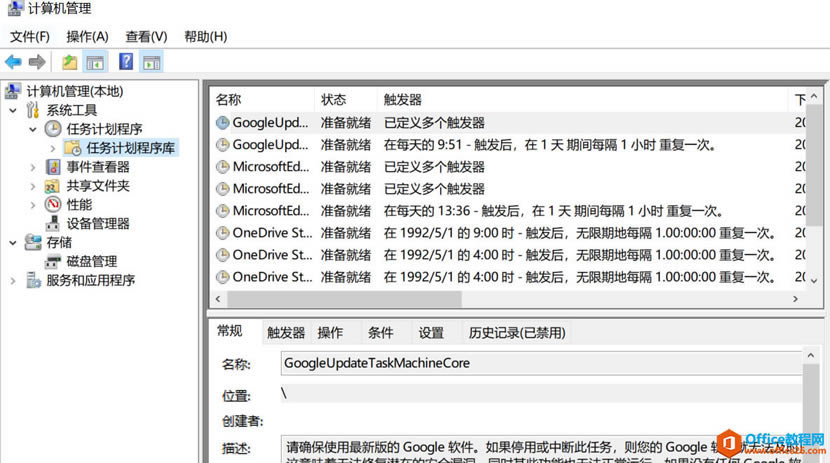Click the task list scroll-down arrow

tap(814, 281)
